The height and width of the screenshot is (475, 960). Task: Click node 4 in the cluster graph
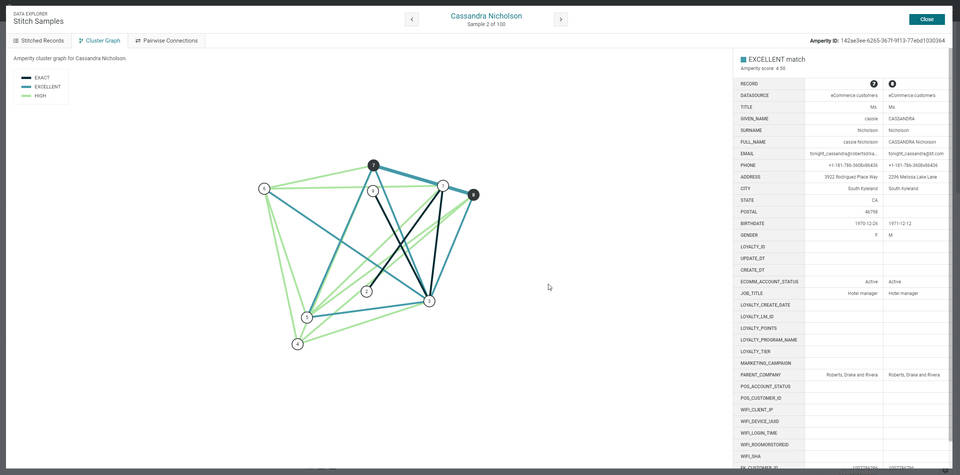[297, 344]
